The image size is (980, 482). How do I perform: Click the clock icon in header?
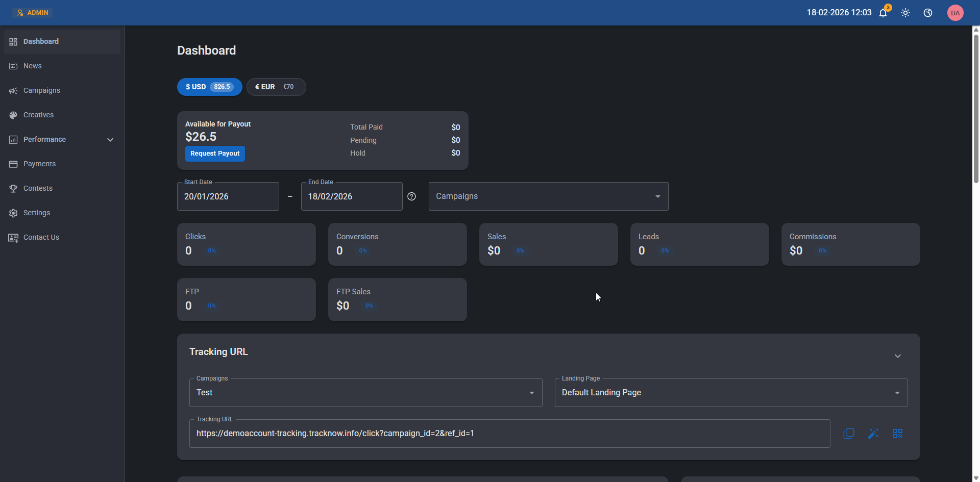[x=928, y=13]
